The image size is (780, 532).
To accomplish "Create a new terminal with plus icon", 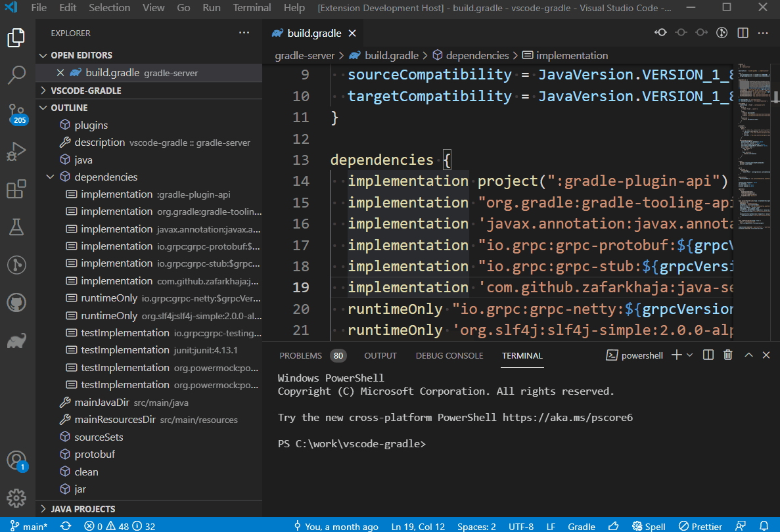I will click(677, 355).
